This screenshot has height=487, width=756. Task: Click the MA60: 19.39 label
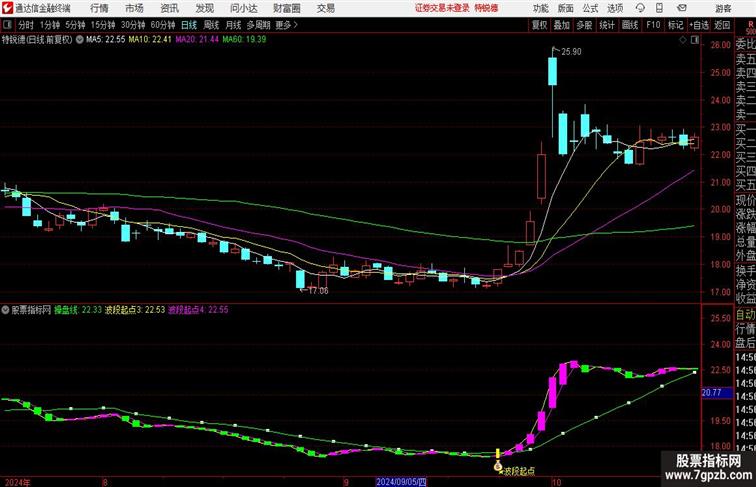tap(244, 40)
